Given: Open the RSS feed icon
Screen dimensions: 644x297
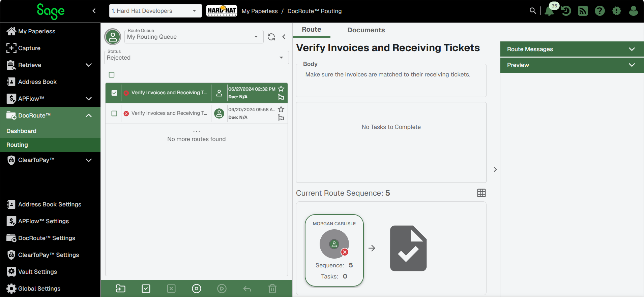Looking at the screenshot, I should coord(583,11).
